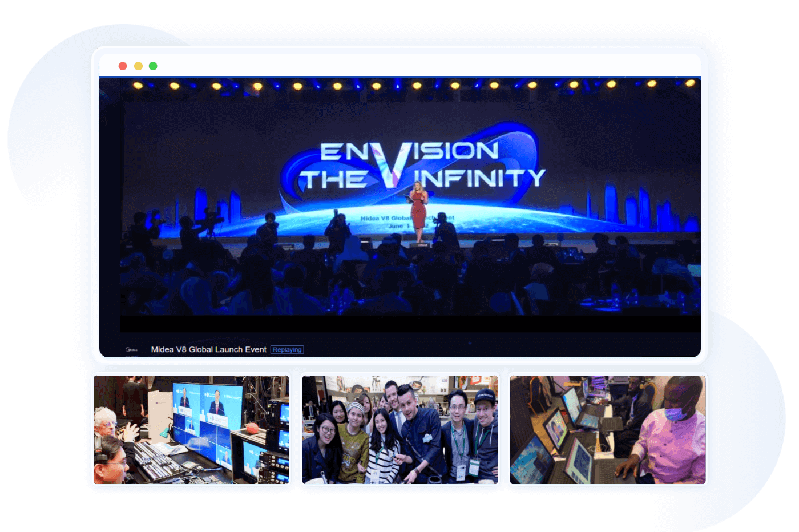Click the yellow minimize dot
The image size is (799, 532).
pos(138,66)
